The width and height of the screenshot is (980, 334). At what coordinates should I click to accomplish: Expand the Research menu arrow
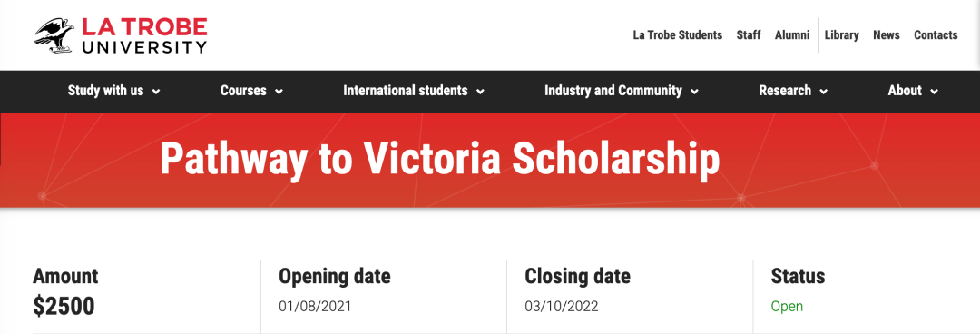[824, 92]
